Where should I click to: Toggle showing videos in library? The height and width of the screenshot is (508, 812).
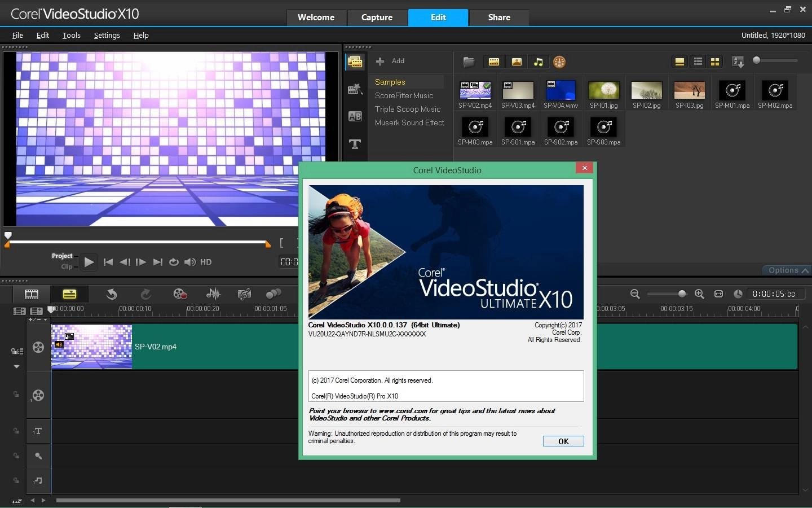[494, 62]
